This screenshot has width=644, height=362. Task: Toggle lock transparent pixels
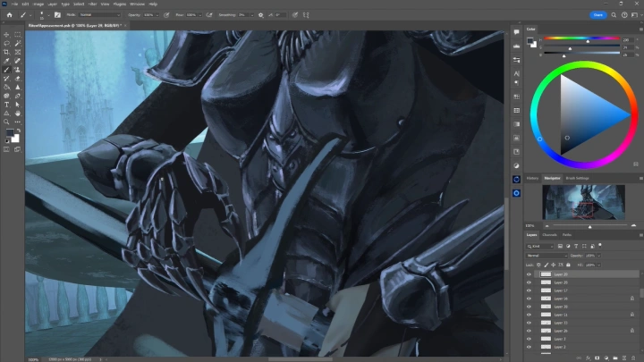[x=538, y=265]
